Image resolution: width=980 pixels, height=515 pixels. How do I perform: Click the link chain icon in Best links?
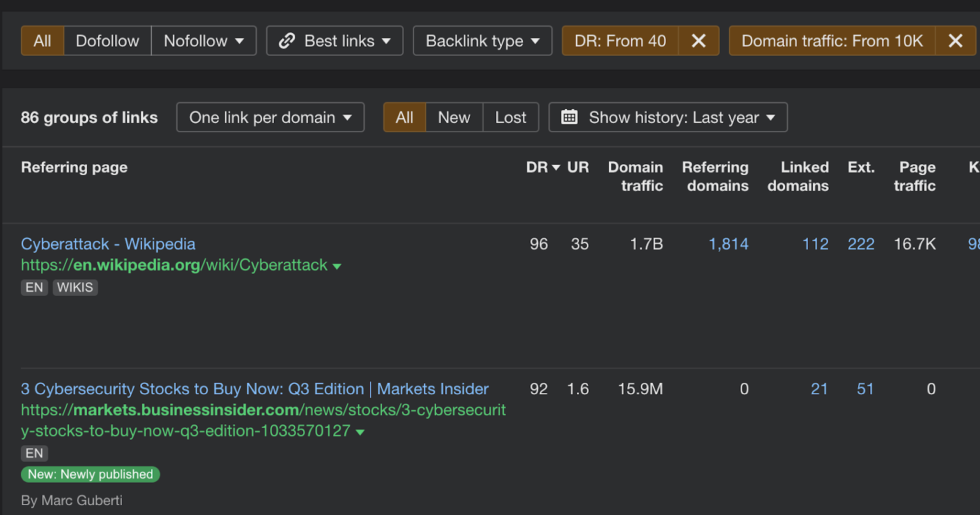point(287,41)
